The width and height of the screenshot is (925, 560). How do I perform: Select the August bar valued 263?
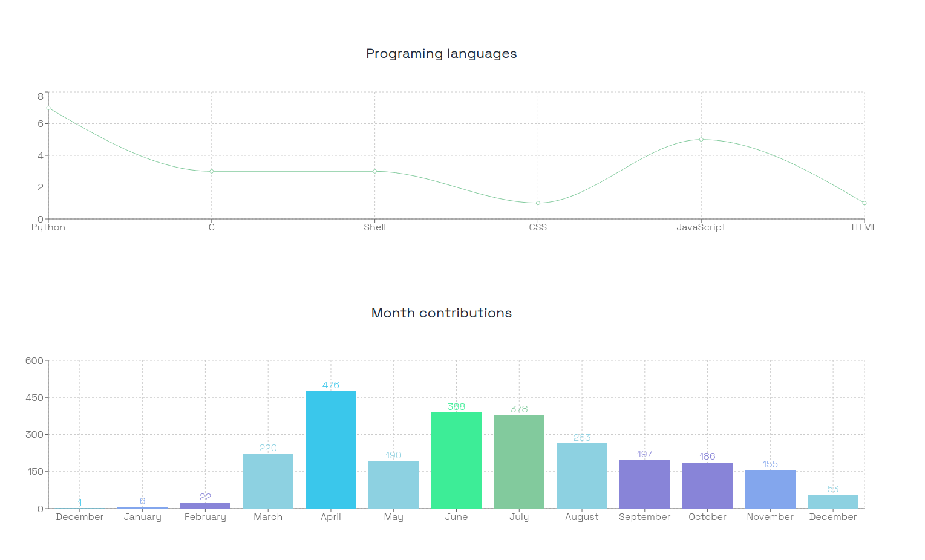tap(582, 476)
